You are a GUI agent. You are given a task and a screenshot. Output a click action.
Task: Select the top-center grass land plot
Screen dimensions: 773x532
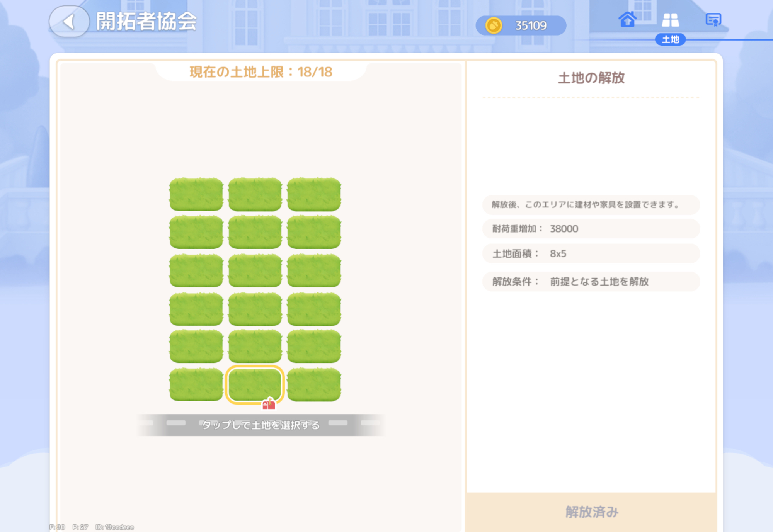point(255,194)
